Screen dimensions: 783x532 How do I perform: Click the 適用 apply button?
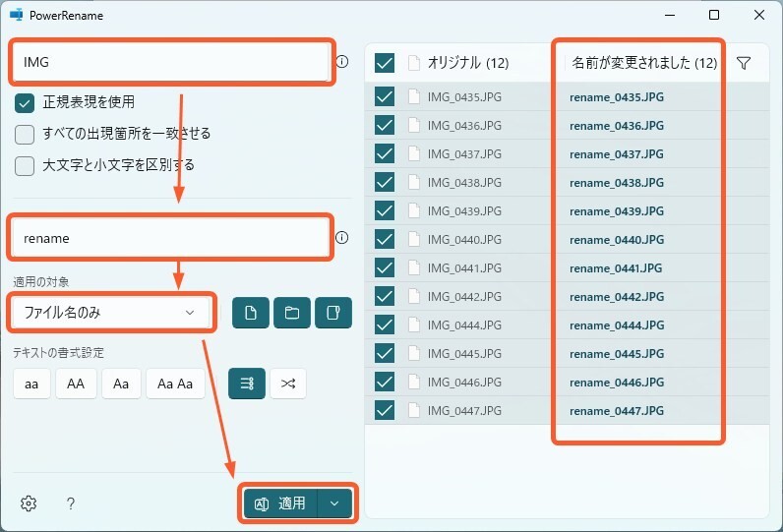point(280,503)
